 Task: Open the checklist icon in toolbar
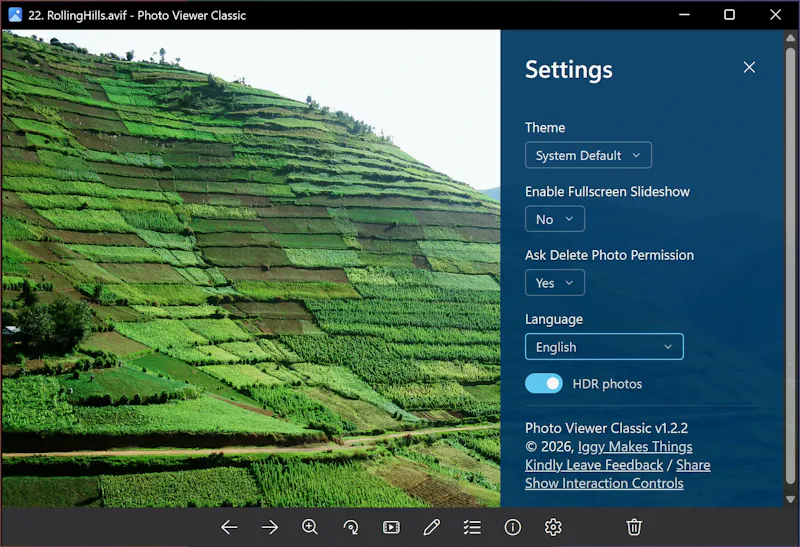tap(472, 527)
